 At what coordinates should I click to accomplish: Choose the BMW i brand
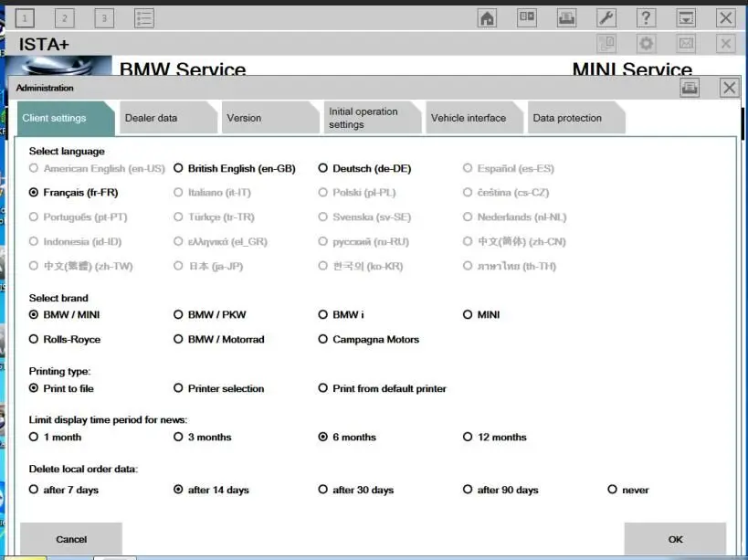pos(341,315)
